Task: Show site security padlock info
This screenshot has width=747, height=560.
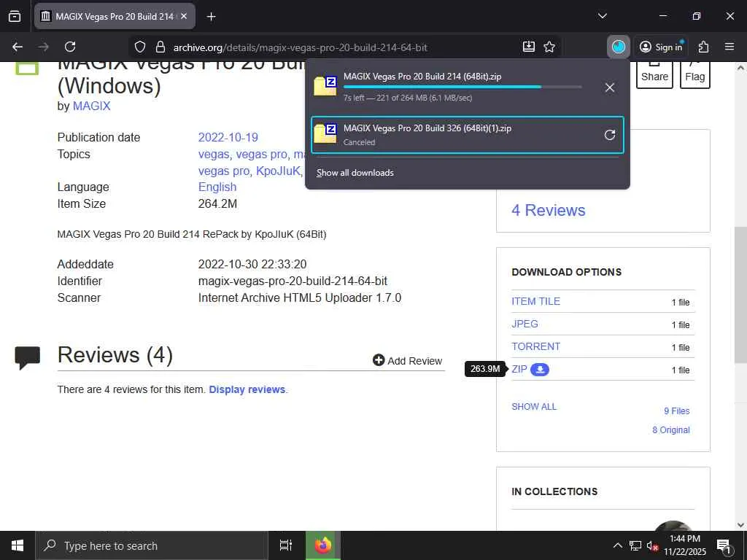Action: (x=160, y=47)
